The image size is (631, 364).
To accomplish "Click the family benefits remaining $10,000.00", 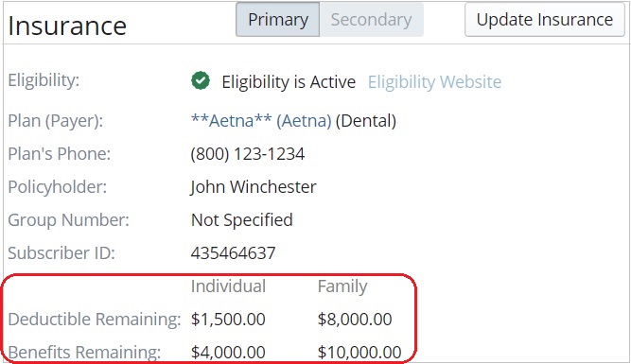I will tap(359, 353).
